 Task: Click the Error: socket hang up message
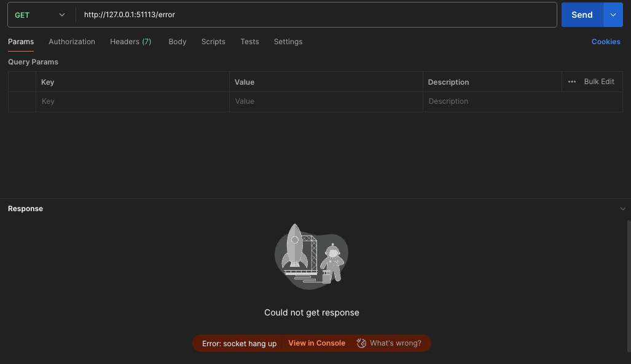[x=239, y=344]
